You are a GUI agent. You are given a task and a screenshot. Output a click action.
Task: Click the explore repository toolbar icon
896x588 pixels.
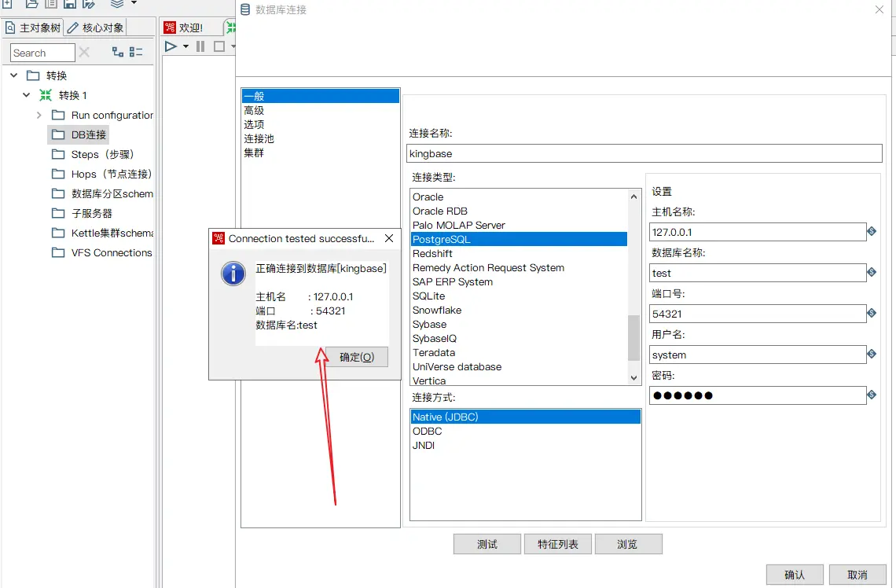(x=51, y=3)
